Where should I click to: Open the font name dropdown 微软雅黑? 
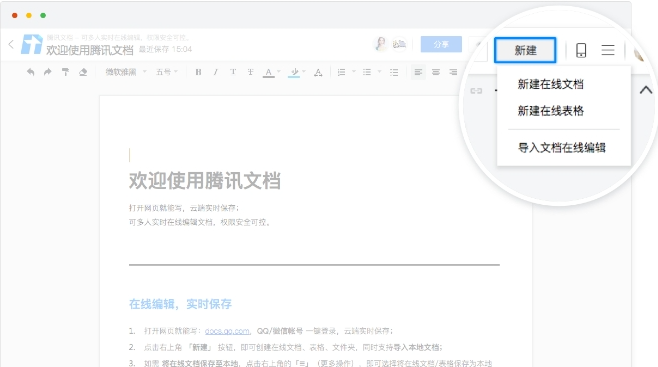pos(126,72)
